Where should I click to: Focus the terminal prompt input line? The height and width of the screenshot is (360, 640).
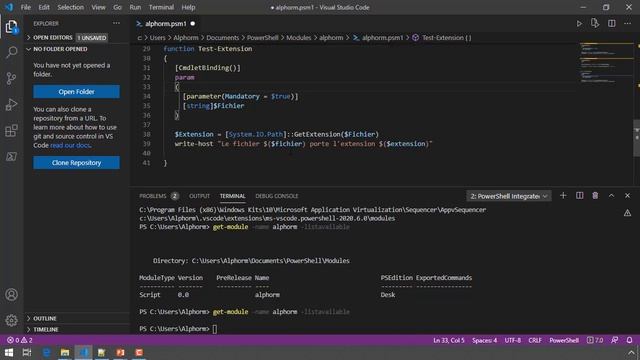[x=215, y=329]
